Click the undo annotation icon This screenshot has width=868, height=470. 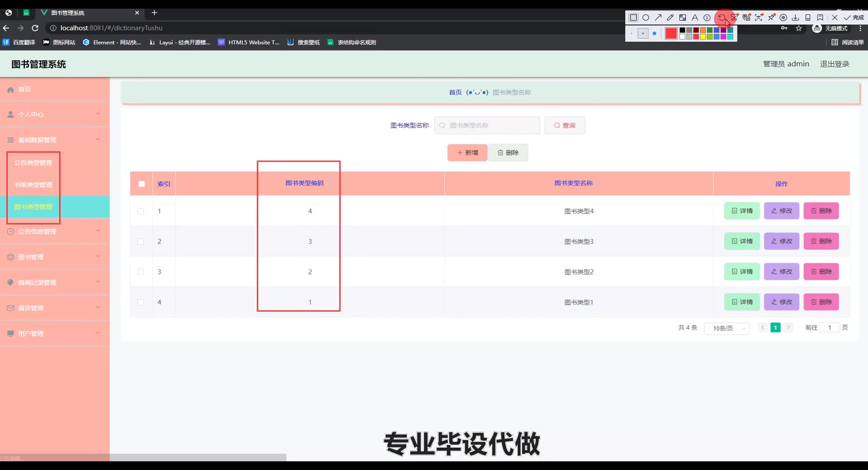tap(722, 18)
